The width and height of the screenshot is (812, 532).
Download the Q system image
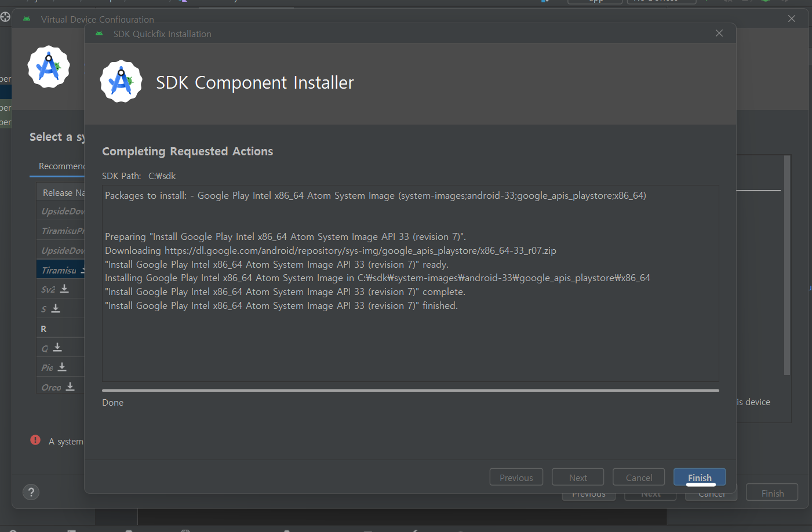tap(57, 347)
